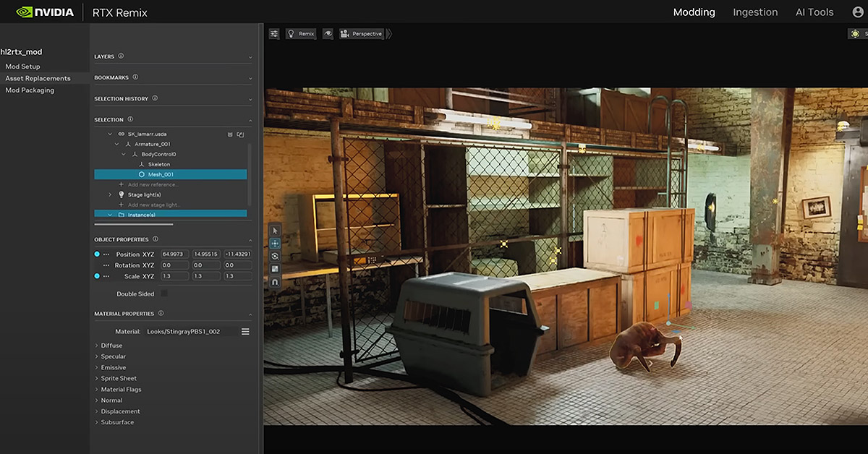
Task: Select the arrow Select tool in viewport
Action: [275, 231]
